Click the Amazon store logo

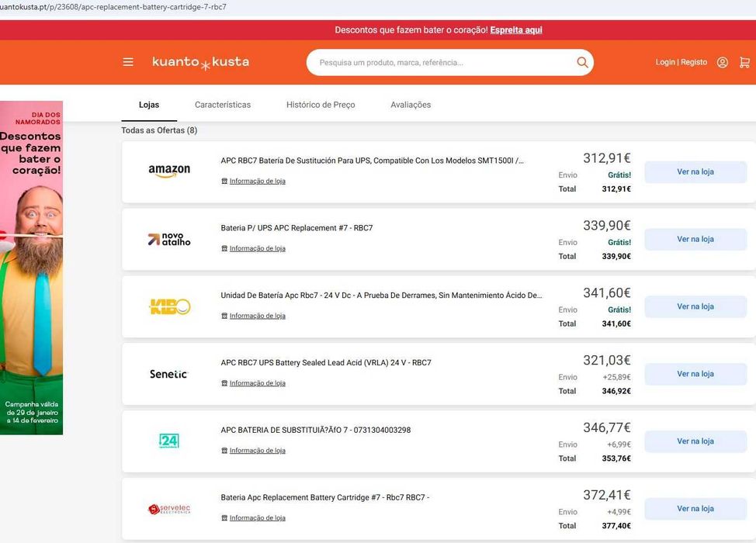tap(169, 171)
